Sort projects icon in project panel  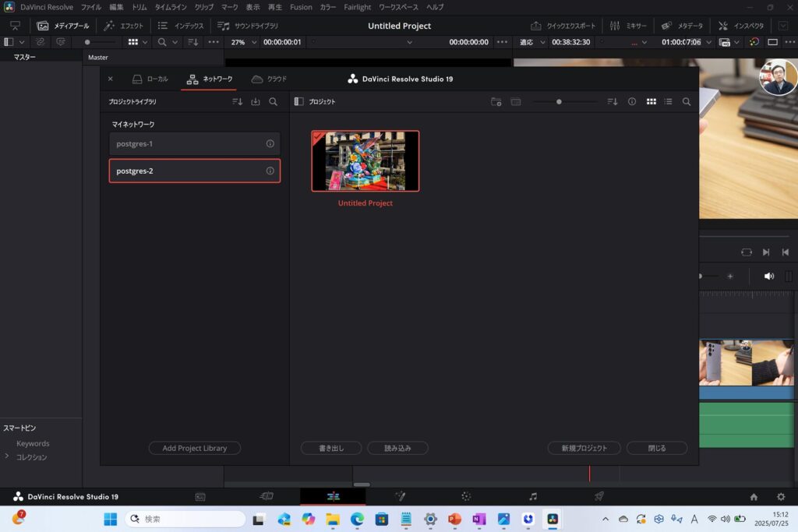613,102
